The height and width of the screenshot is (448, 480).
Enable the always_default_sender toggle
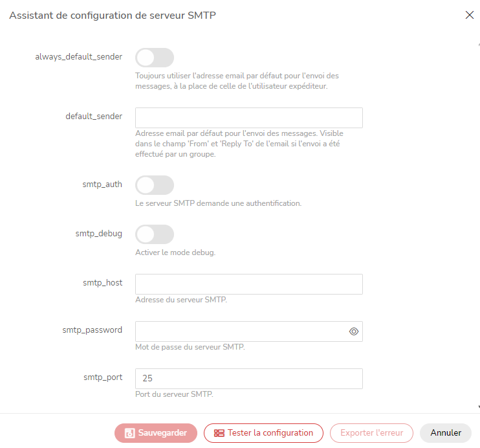coord(155,58)
